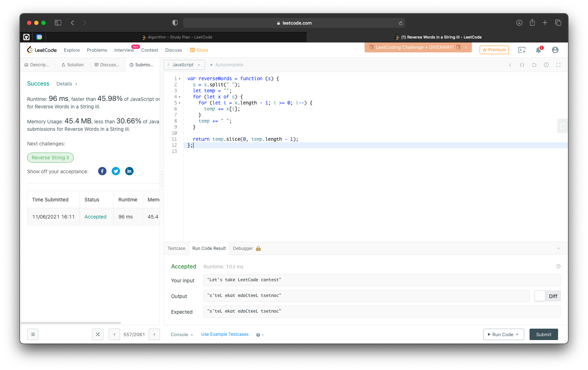Go to next problem arrow
The height and width of the screenshot is (370, 588).
coord(154,334)
